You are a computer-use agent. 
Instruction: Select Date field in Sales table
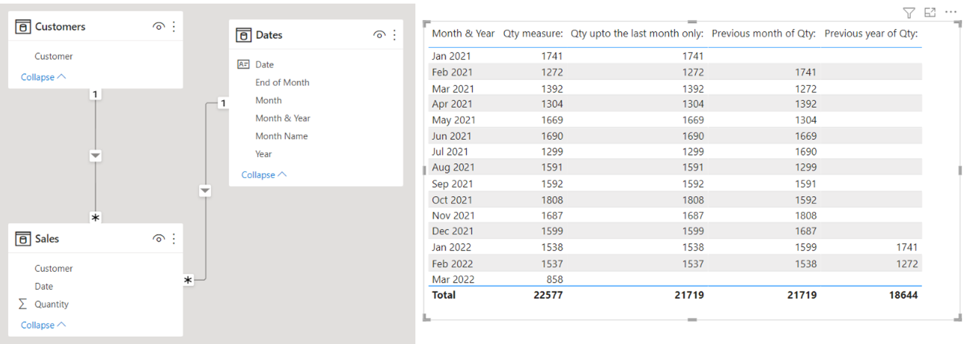[x=44, y=286]
